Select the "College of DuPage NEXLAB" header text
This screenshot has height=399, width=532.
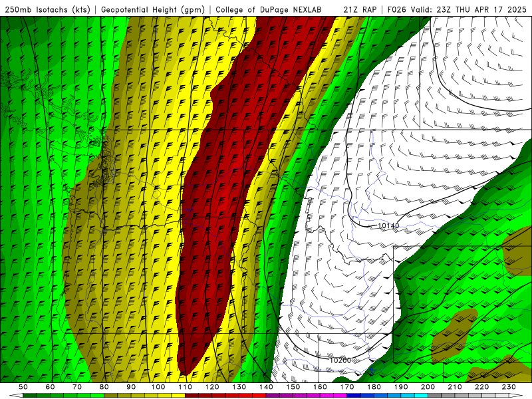[x=269, y=10]
